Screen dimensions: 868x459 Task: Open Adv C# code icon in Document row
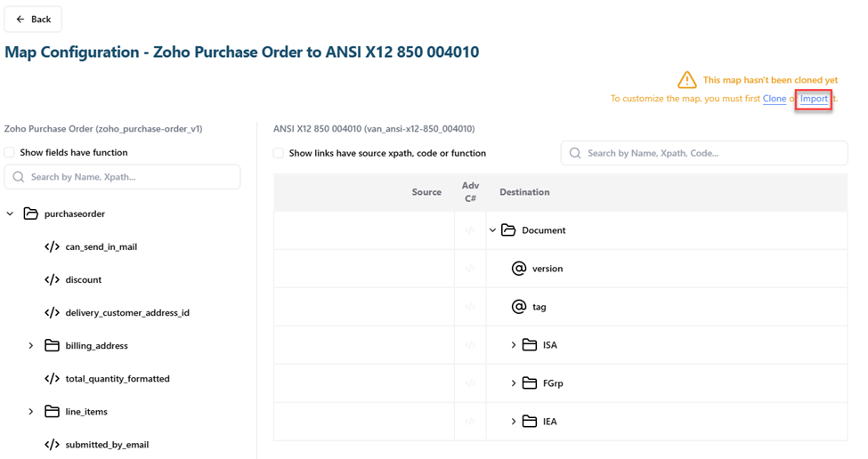[x=470, y=230]
